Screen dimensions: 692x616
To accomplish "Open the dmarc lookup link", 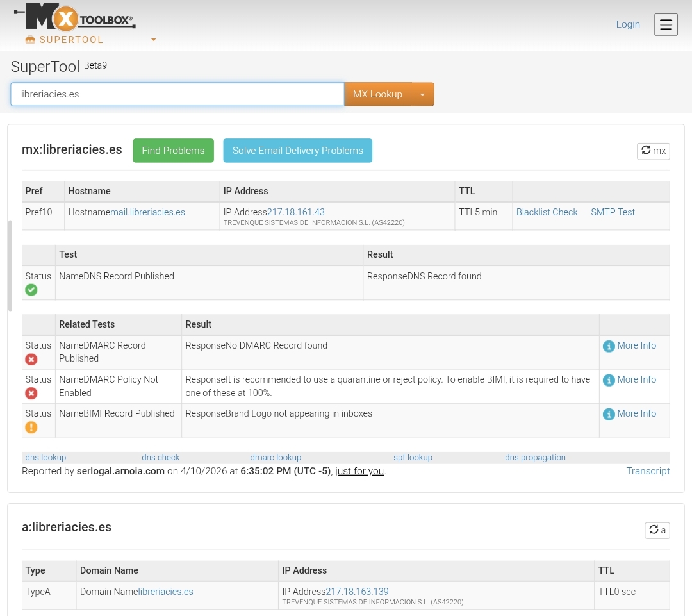I will 275,457.
